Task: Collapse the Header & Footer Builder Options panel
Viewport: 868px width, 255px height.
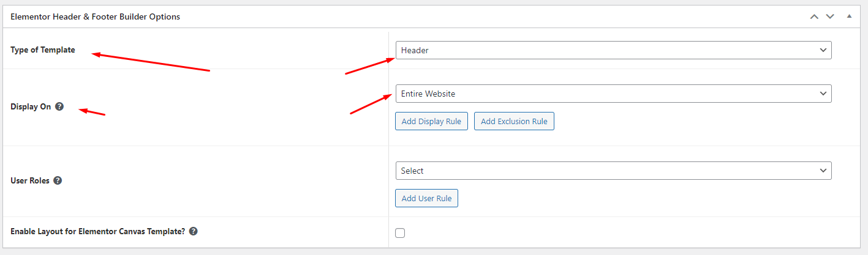Action: pos(849,17)
